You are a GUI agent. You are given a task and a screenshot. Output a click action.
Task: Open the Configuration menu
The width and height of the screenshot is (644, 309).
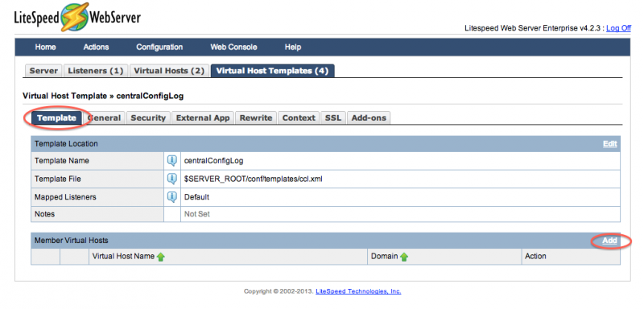(159, 47)
